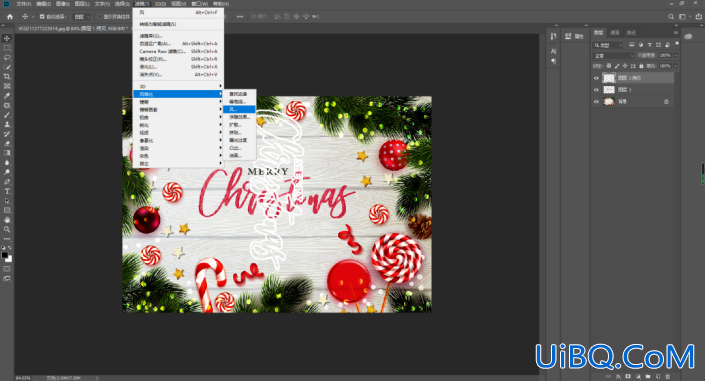Switch to the 通道 channels tab
Image resolution: width=705 pixels, height=381 pixels.
coord(615,32)
